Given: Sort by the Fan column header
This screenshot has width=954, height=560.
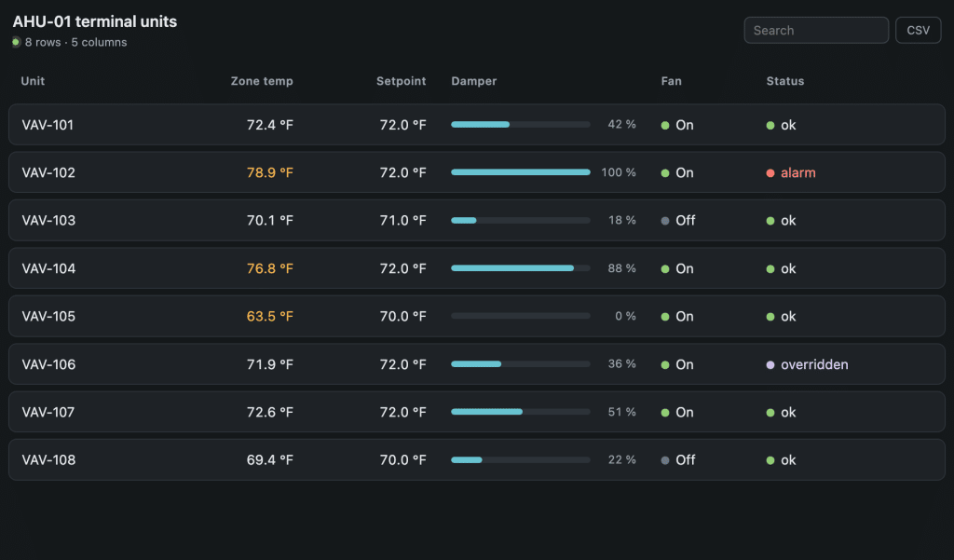Looking at the screenshot, I should pos(671,81).
